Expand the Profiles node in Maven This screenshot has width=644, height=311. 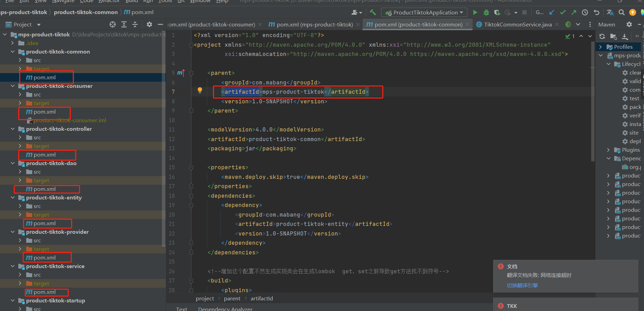tap(600, 47)
